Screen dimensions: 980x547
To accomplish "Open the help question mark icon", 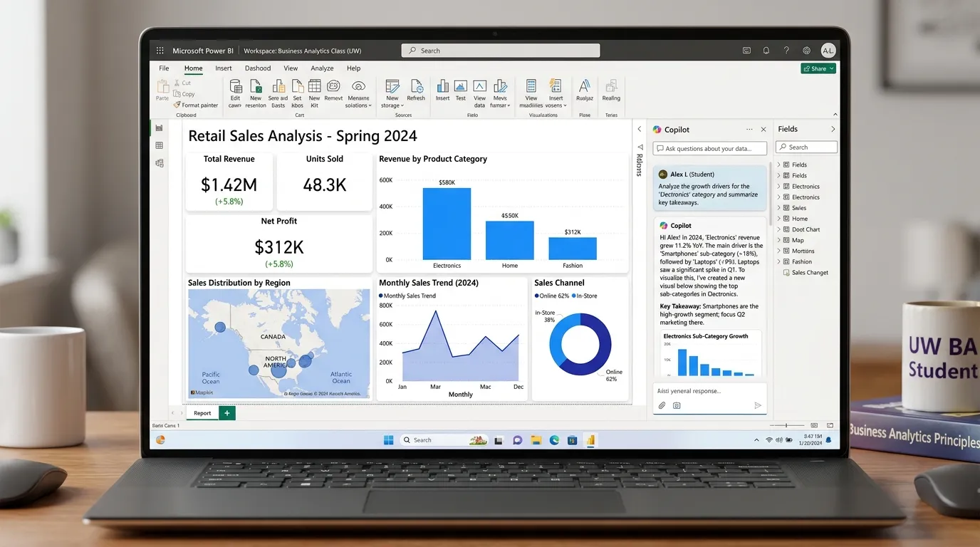I will [786, 51].
